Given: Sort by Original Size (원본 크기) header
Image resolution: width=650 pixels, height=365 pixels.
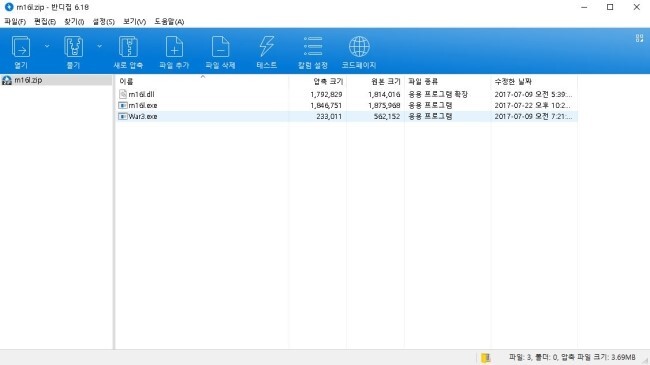Looking at the screenshot, I should (x=375, y=81).
